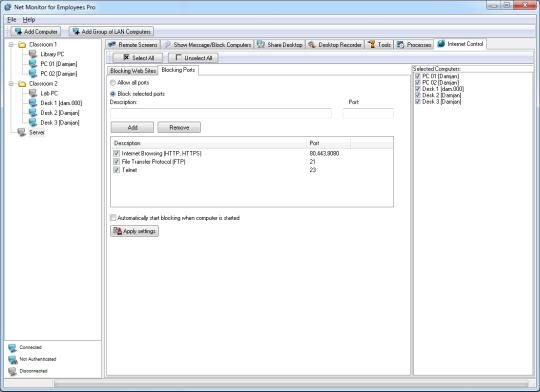Click the PC 01 computer icon in tree
This screenshot has width=540, height=392.
click(33, 64)
